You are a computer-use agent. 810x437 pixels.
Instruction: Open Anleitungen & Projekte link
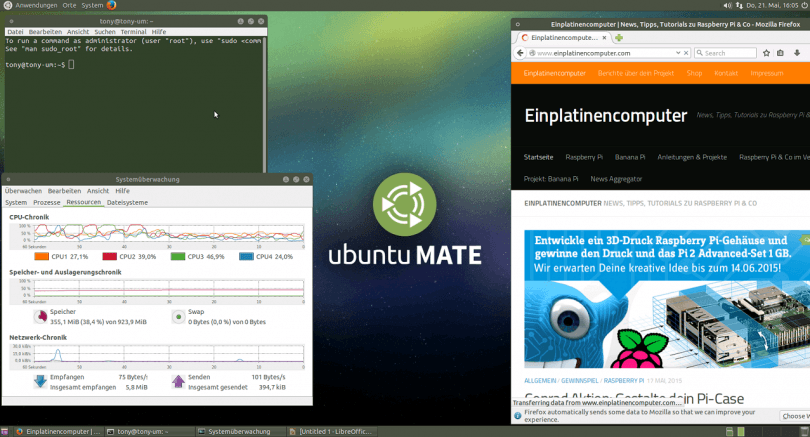692,157
